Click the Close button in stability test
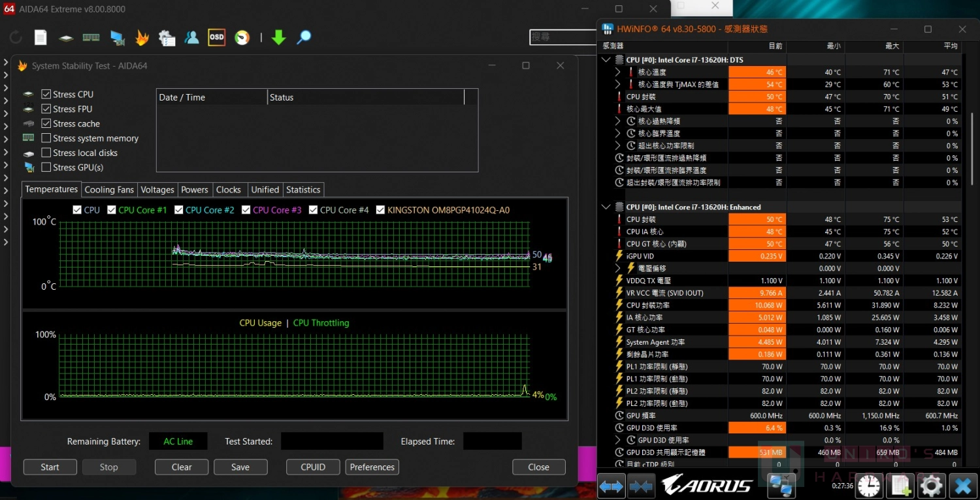Screen dimensions: 980x500 coord(538,467)
